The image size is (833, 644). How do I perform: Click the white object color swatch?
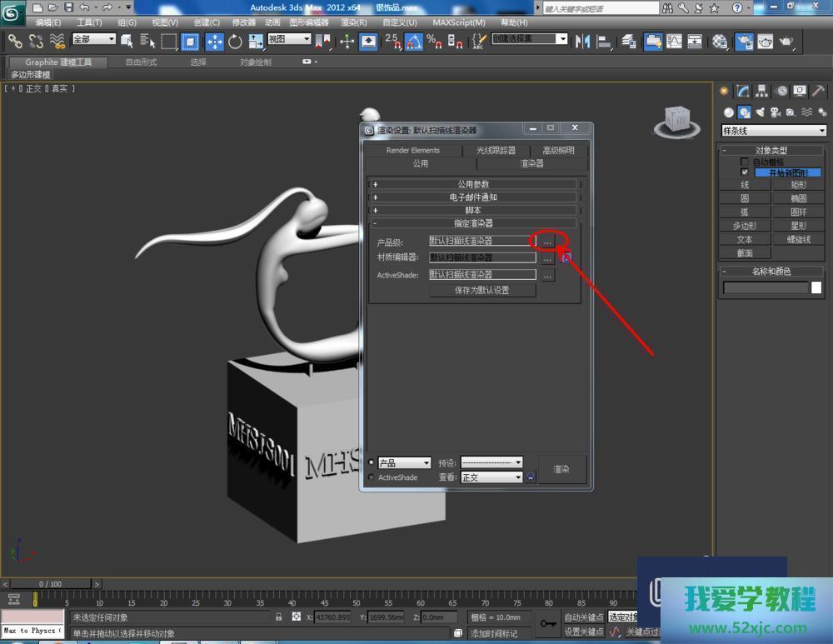coord(816,287)
